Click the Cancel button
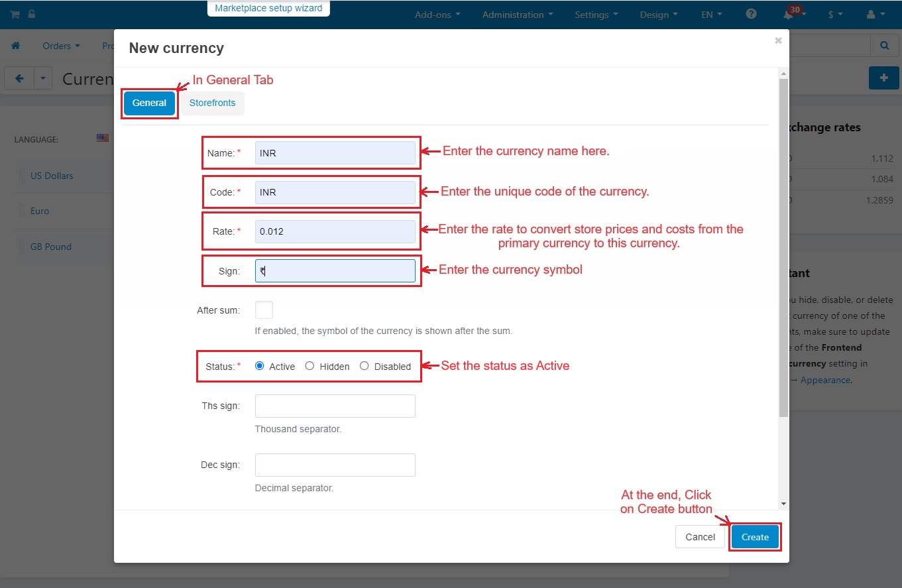 [x=700, y=537]
